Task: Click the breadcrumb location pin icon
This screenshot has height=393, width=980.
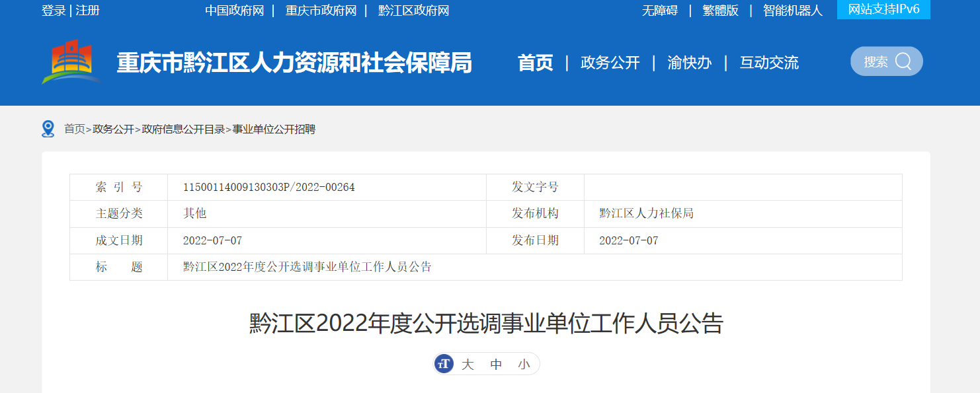Action: point(48,129)
